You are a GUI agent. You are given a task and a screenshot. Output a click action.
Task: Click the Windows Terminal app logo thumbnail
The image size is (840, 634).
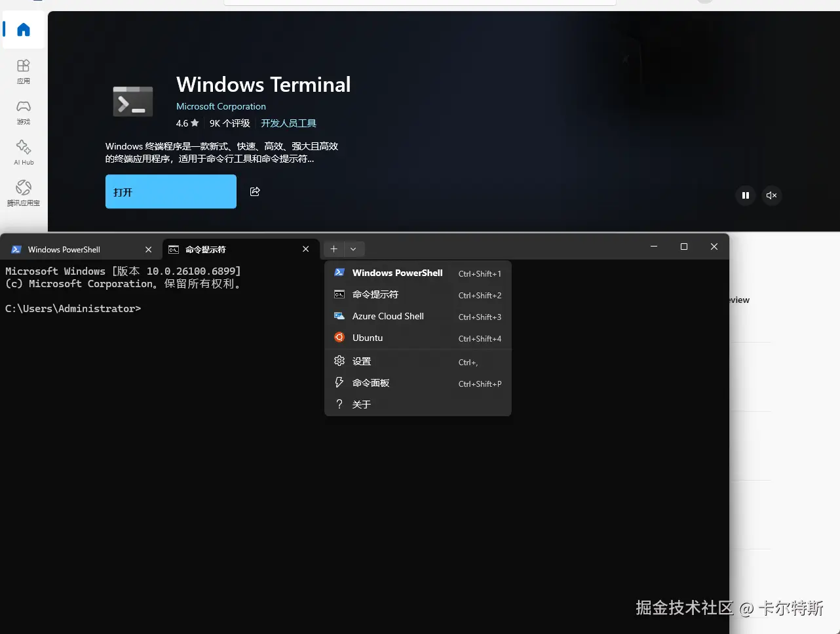(x=132, y=100)
